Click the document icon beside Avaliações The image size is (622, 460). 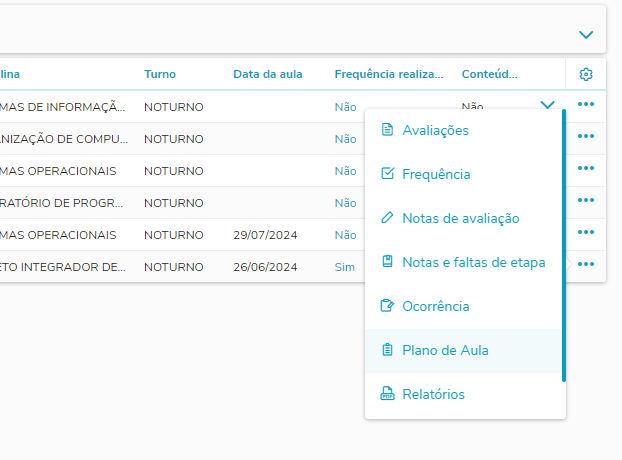(x=387, y=130)
